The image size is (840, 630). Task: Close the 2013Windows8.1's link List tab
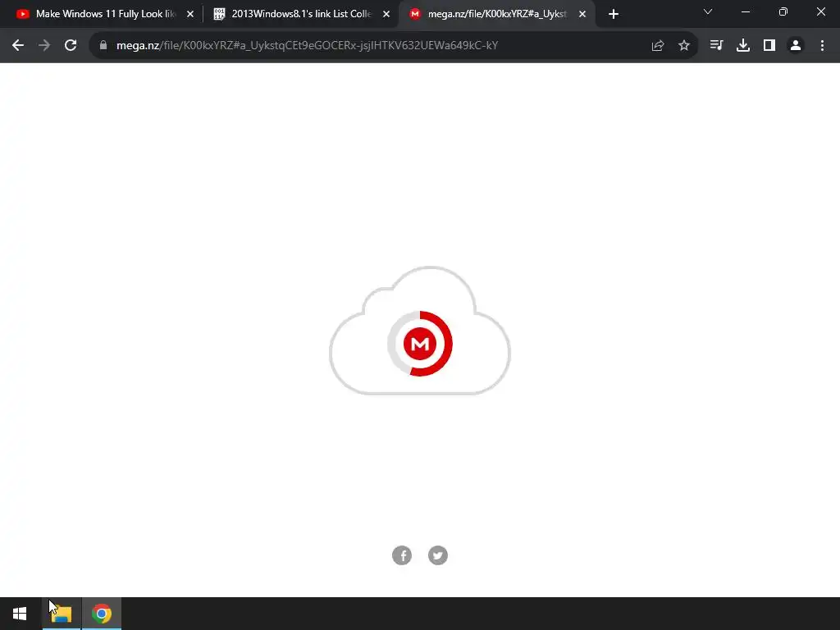[386, 15]
